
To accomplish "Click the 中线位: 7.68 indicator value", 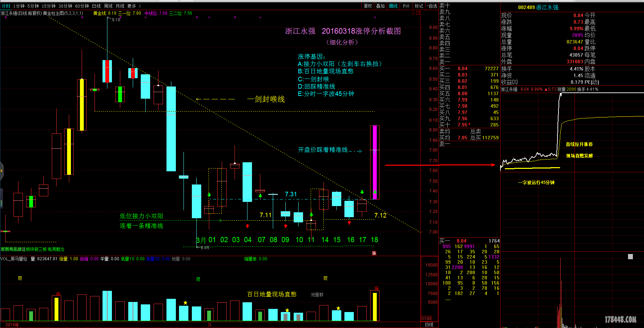I will tap(156, 13).
